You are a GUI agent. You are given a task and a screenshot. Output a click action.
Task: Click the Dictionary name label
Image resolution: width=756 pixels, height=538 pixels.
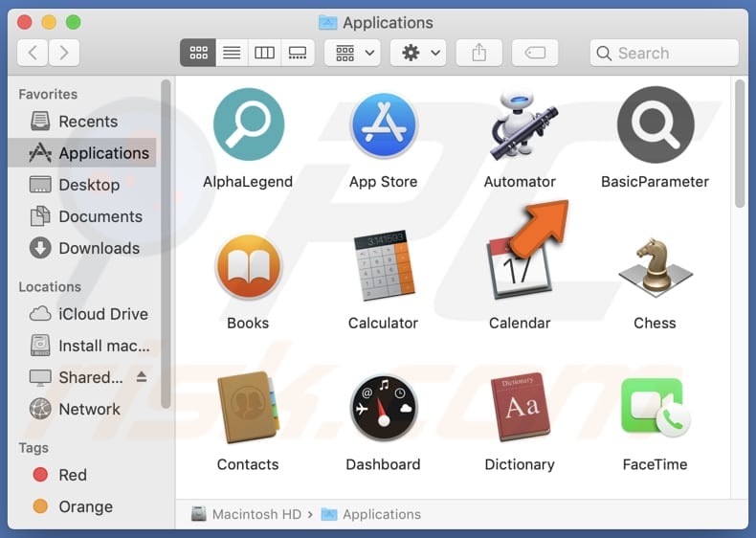[x=520, y=464]
